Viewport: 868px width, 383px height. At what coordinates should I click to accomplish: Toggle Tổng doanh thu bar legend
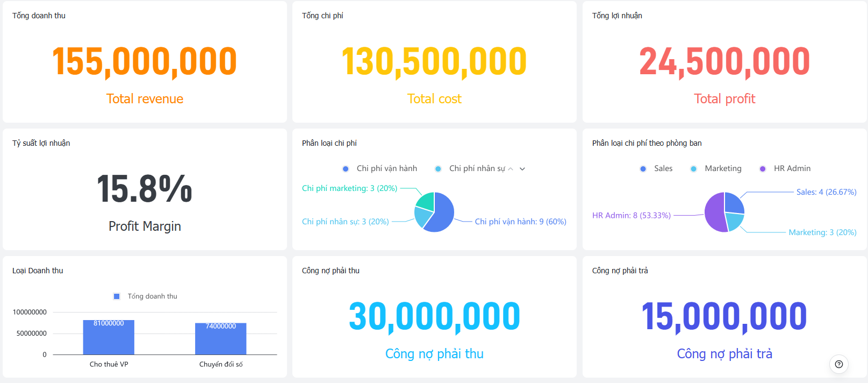click(145, 296)
